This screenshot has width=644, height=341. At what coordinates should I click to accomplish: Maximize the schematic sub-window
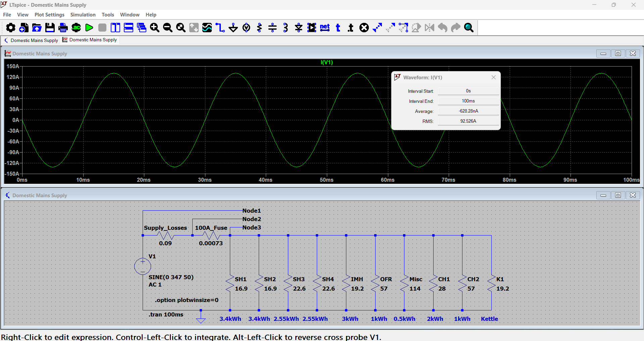coord(618,195)
